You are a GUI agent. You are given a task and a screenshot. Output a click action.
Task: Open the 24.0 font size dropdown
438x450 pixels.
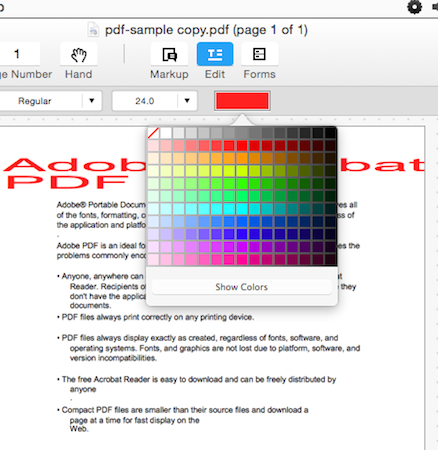(x=187, y=101)
